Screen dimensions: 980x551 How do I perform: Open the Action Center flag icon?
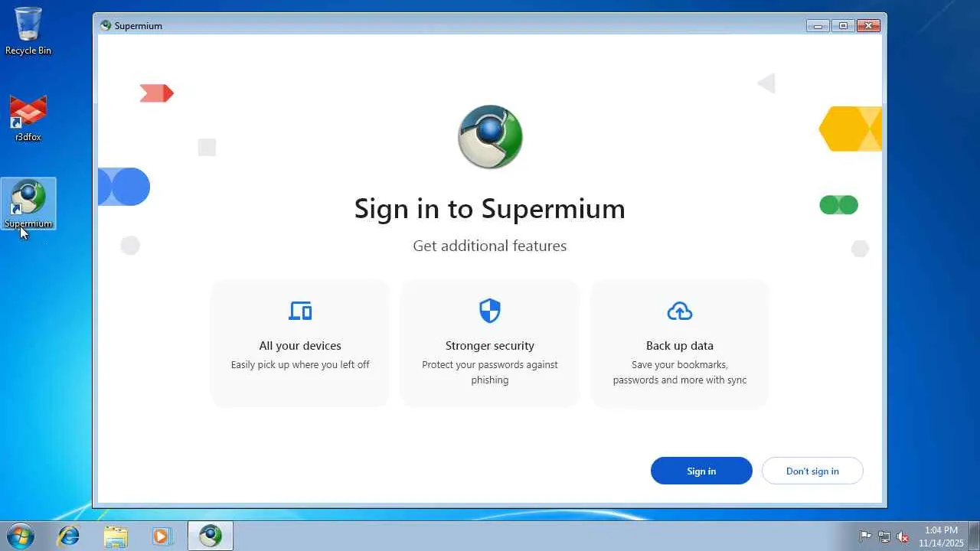[x=865, y=536]
